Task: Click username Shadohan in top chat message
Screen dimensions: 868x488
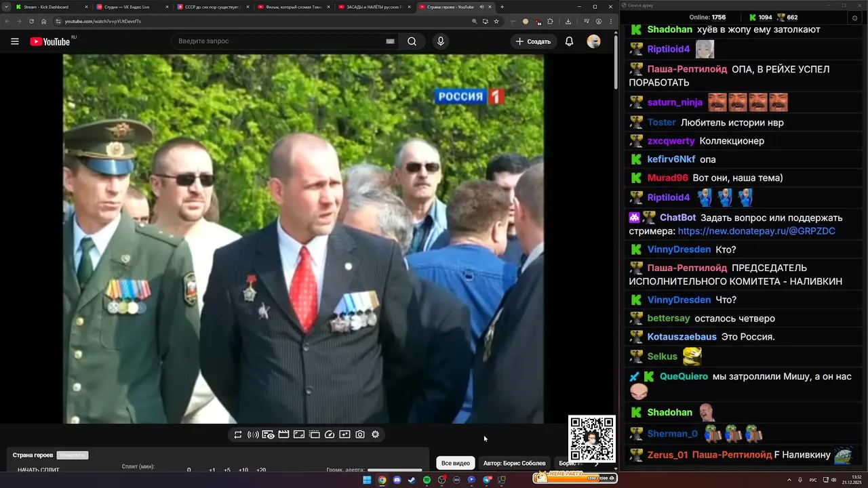Action: [669, 30]
